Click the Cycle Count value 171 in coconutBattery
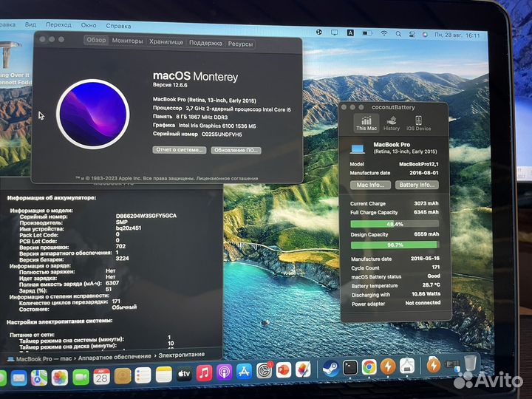 coord(436,267)
